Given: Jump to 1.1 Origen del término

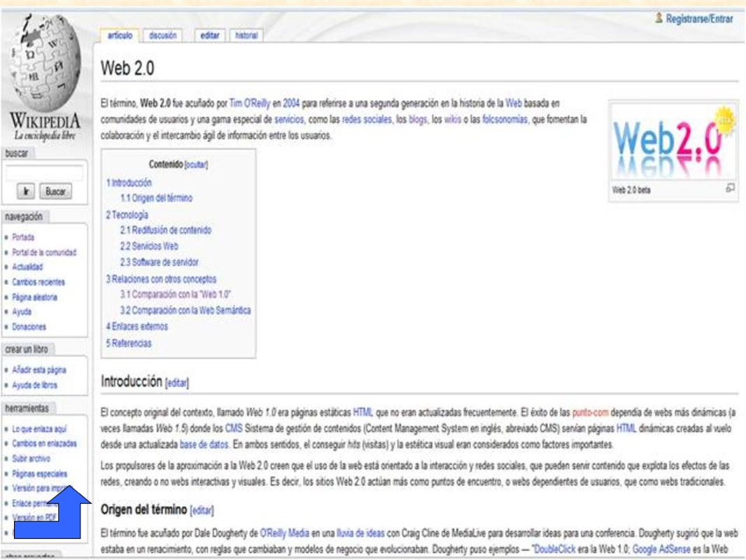Looking at the screenshot, I should click(x=157, y=198).
